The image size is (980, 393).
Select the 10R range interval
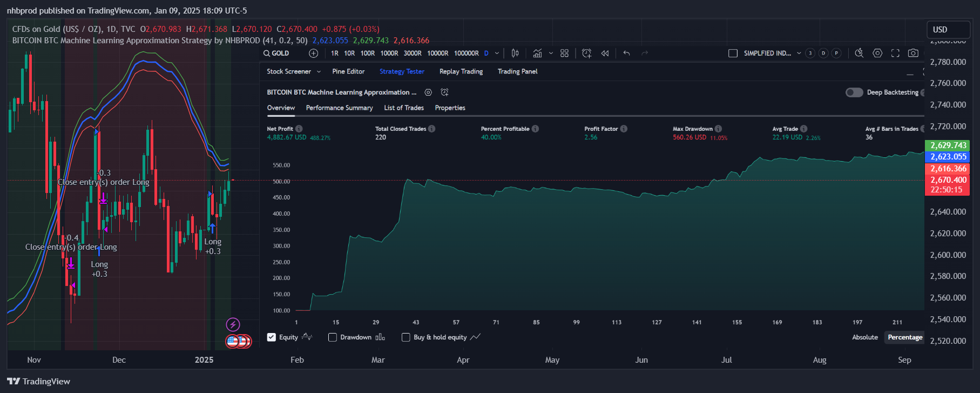(349, 53)
